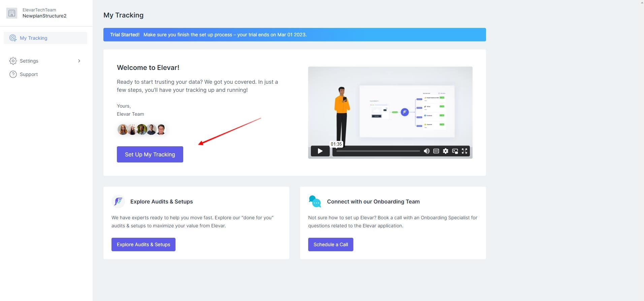Click Connect with our Onboarding Team heading

coord(373,201)
